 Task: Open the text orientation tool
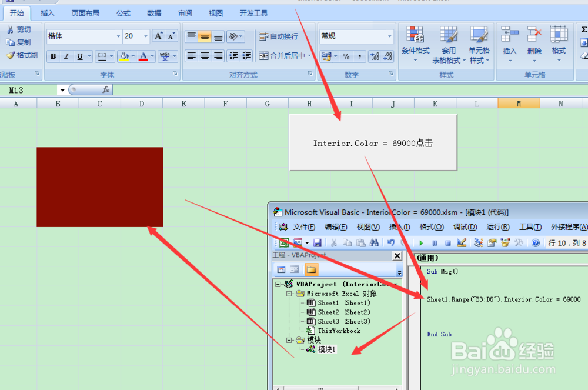click(x=236, y=36)
